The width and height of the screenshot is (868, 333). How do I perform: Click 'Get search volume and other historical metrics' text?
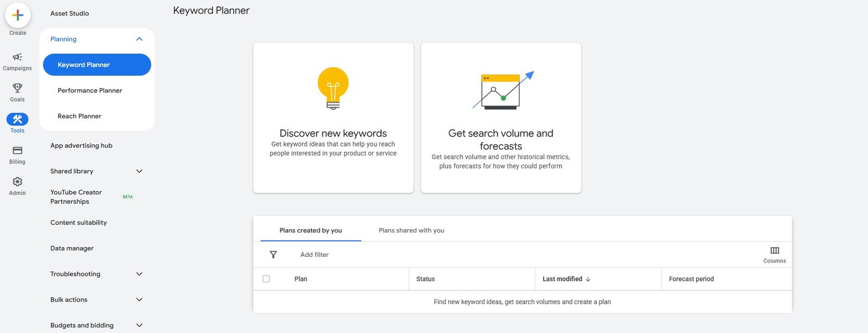pos(501,161)
